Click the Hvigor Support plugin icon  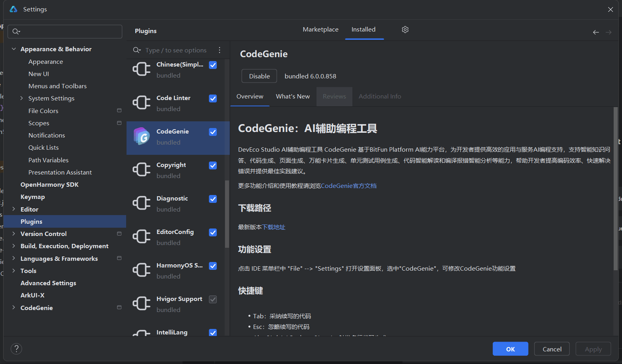coord(142,304)
